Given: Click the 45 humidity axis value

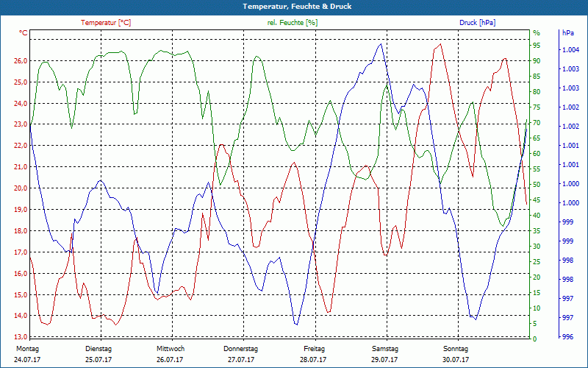Looking at the screenshot, I should click(537, 200).
